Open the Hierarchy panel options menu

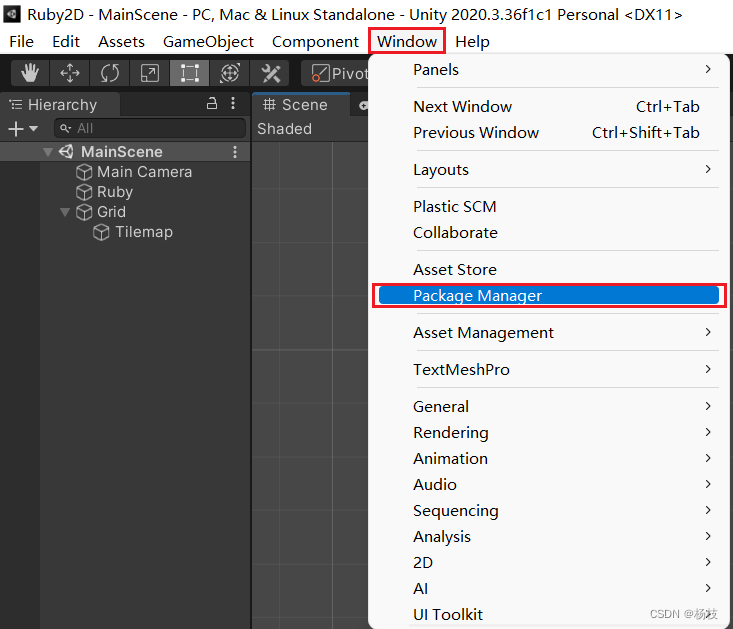233,103
